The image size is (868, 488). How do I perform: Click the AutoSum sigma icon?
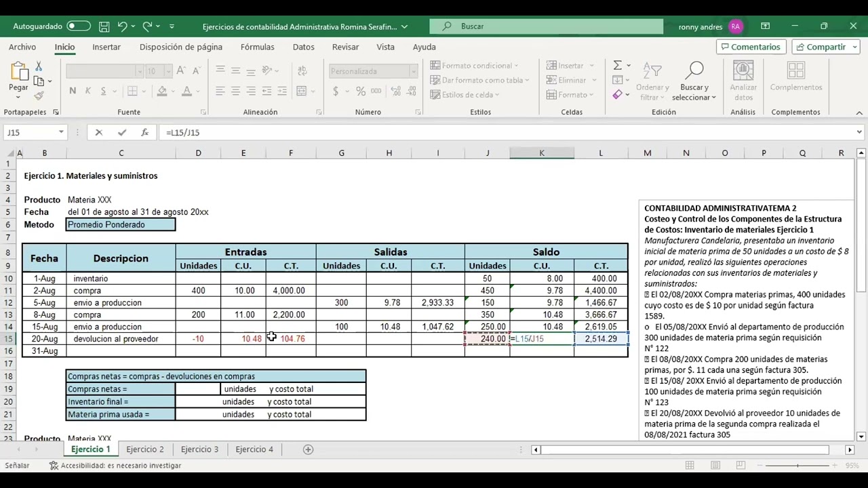point(618,65)
